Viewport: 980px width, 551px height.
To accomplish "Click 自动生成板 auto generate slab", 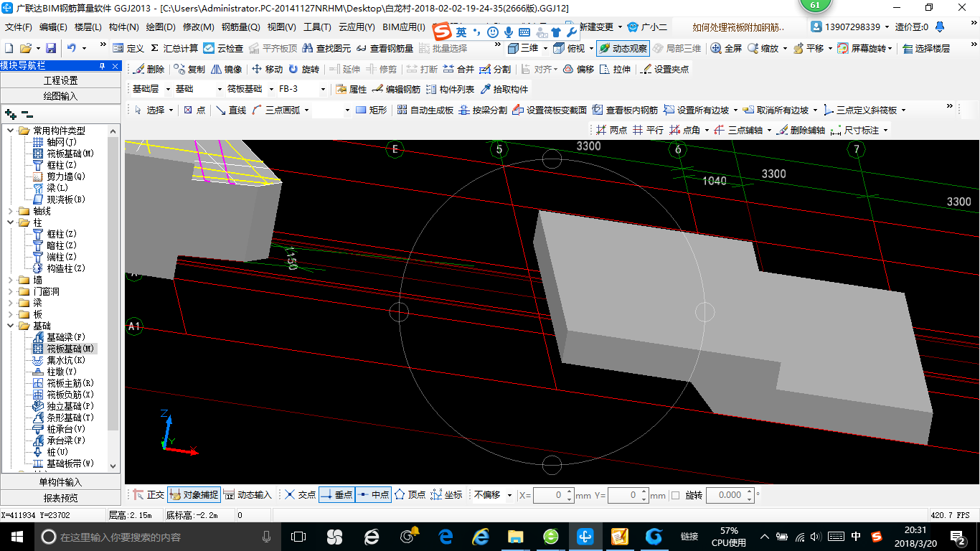I will click(x=425, y=110).
